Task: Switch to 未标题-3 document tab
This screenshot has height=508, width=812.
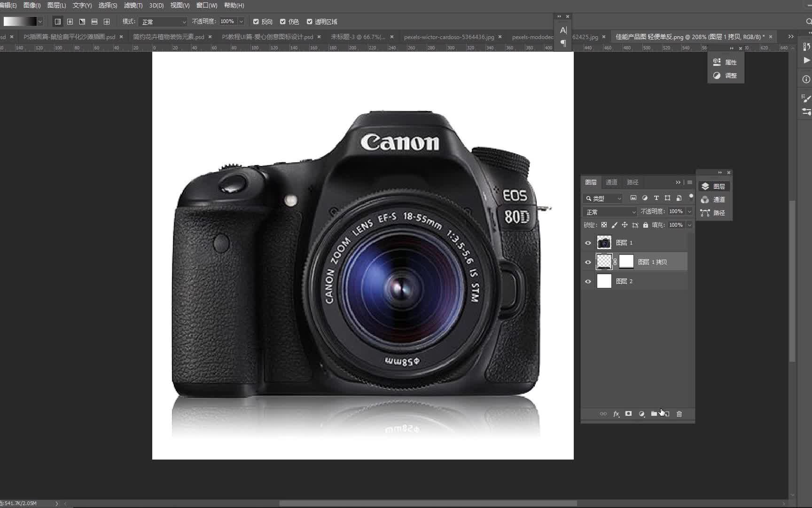Action: [x=358, y=37]
